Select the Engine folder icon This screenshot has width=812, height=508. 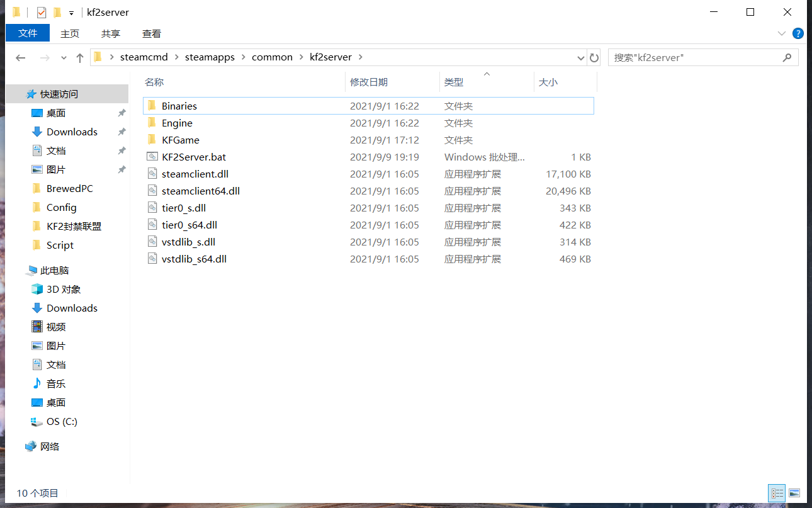point(151,123)
